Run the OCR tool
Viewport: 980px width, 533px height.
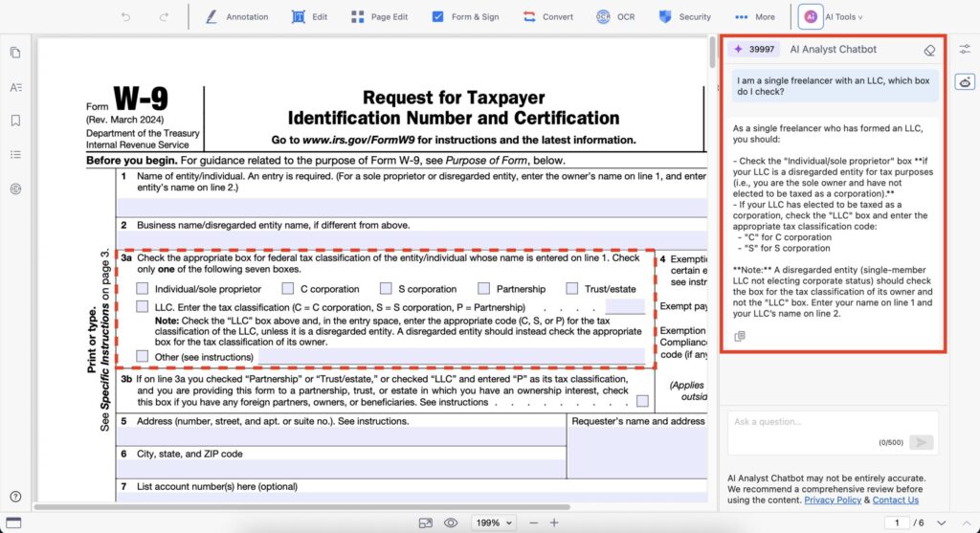pos(615,17)
